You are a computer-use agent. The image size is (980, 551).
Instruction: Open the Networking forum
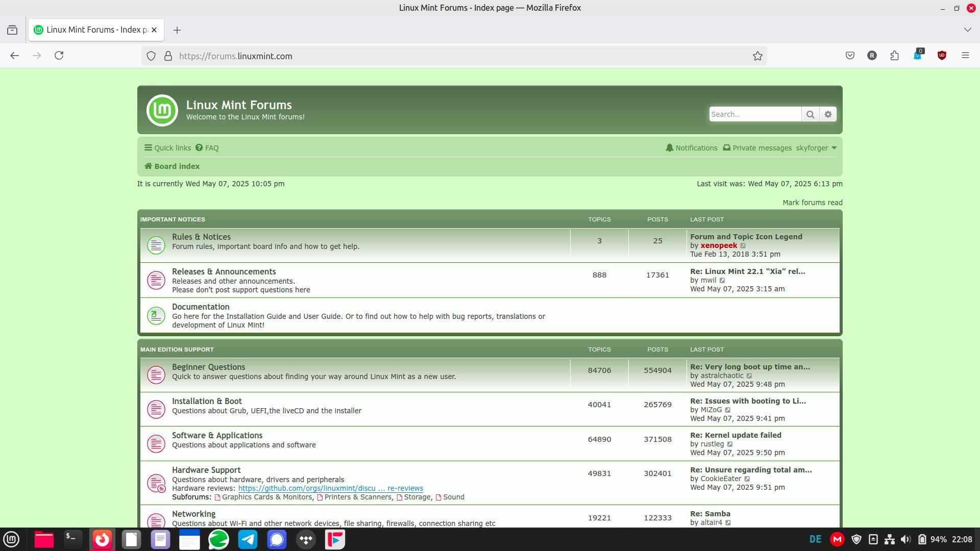click(x=193, y=514)
